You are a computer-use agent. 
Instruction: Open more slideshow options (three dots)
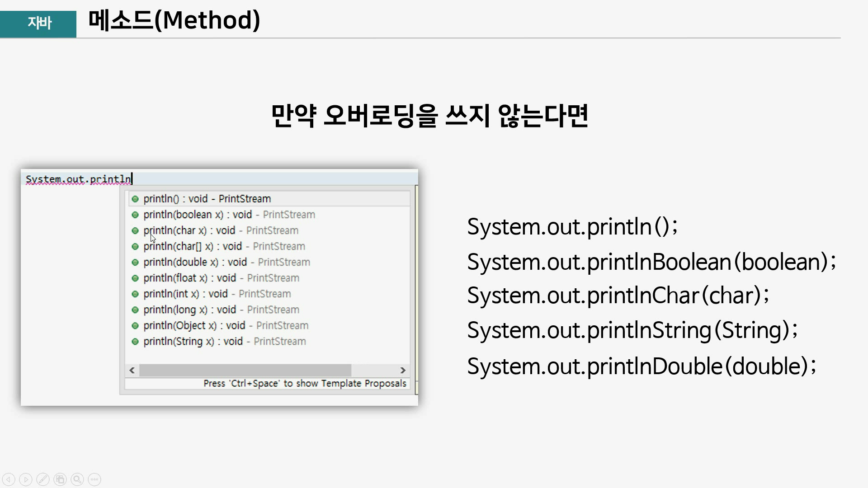pos(94,479)
